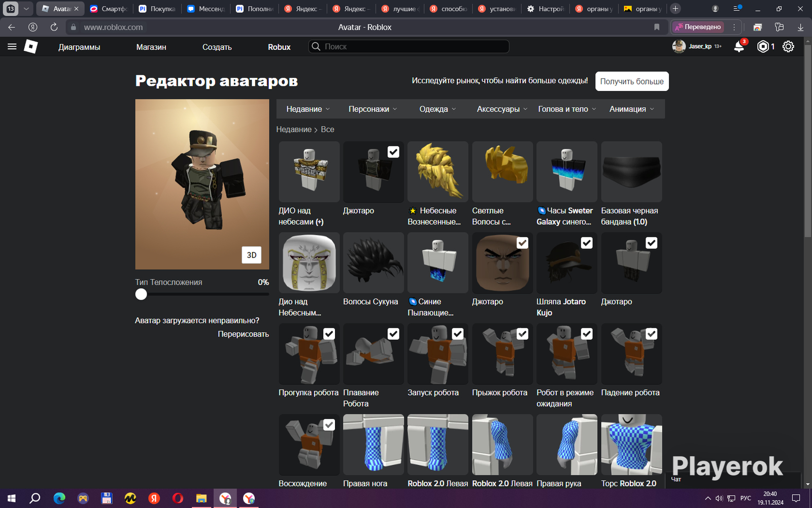Click the Недавние breadcrumb link
The height and width of the screenshot is (508, 812).
tap(294, 130)
